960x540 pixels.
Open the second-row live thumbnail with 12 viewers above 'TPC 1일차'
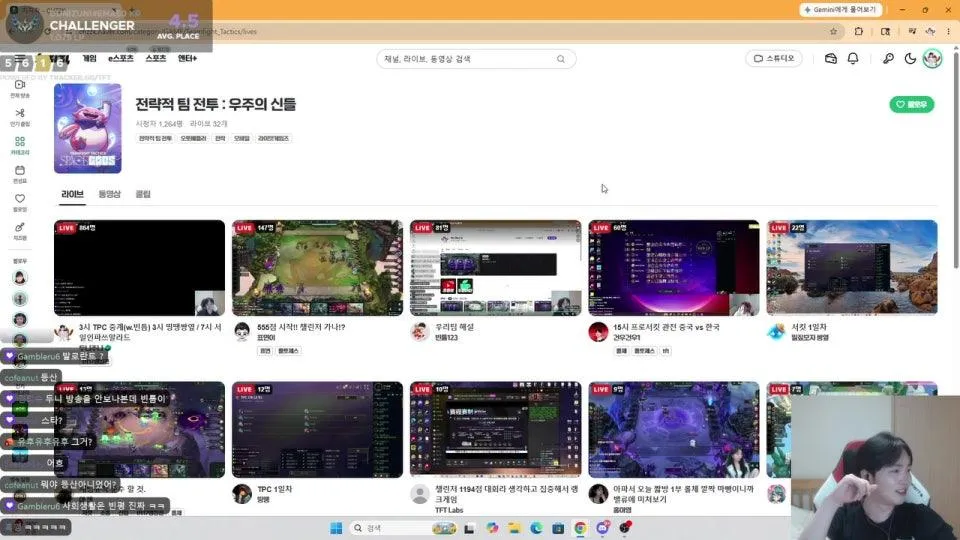317,430
